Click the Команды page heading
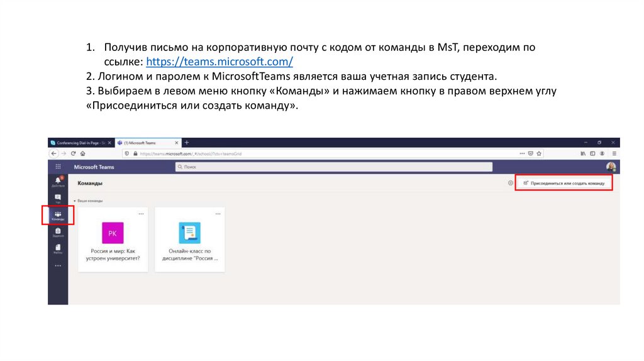Screen dimensions: 644x361 pyautogui.click(x=90, y=183)
